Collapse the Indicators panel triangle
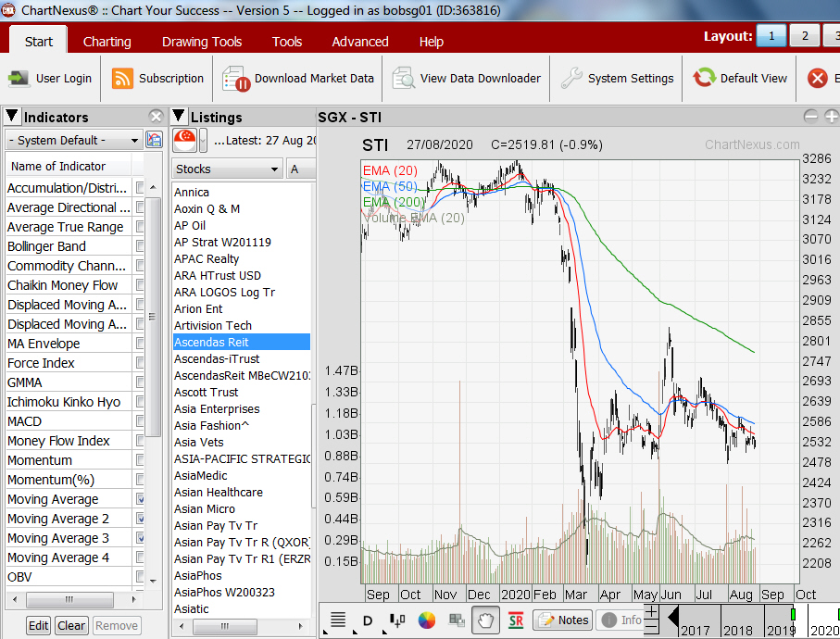840x639 pixels. (12, 117)
